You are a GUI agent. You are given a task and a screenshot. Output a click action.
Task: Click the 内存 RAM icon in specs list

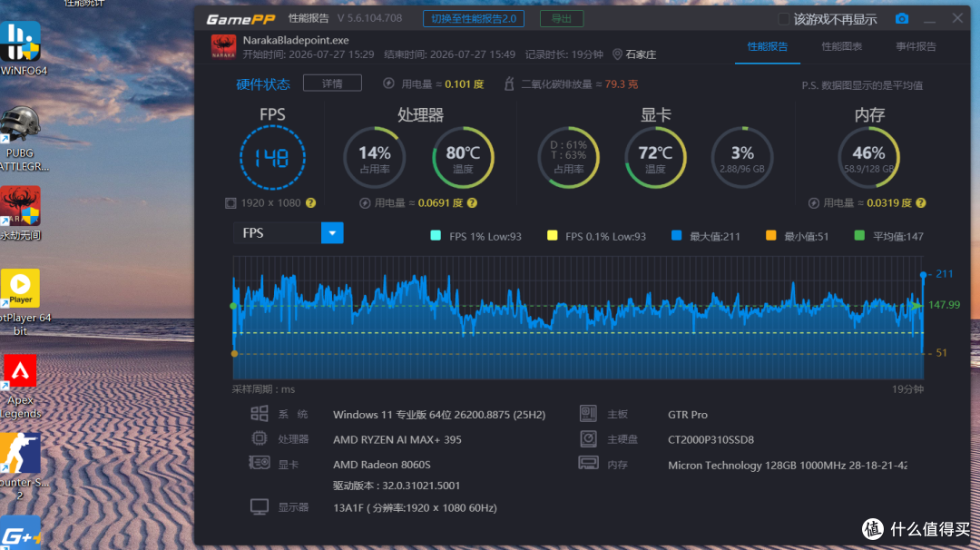click(588, 464)
